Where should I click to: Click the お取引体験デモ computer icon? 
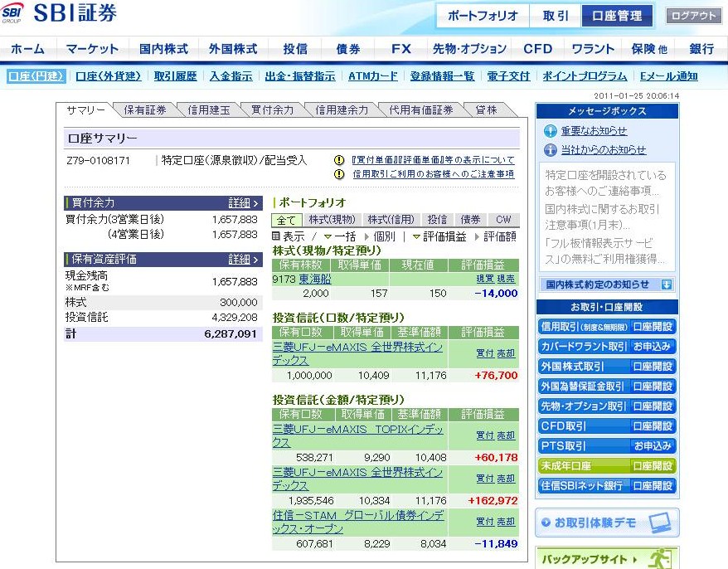click(660, 523)
